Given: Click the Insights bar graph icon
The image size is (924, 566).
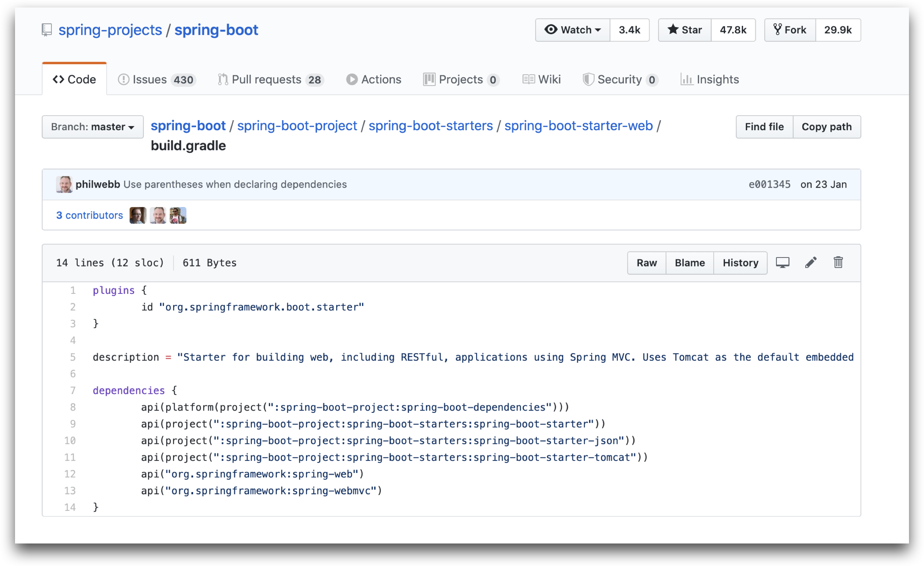Looking at the screenshot, I should tap(687, 79).
